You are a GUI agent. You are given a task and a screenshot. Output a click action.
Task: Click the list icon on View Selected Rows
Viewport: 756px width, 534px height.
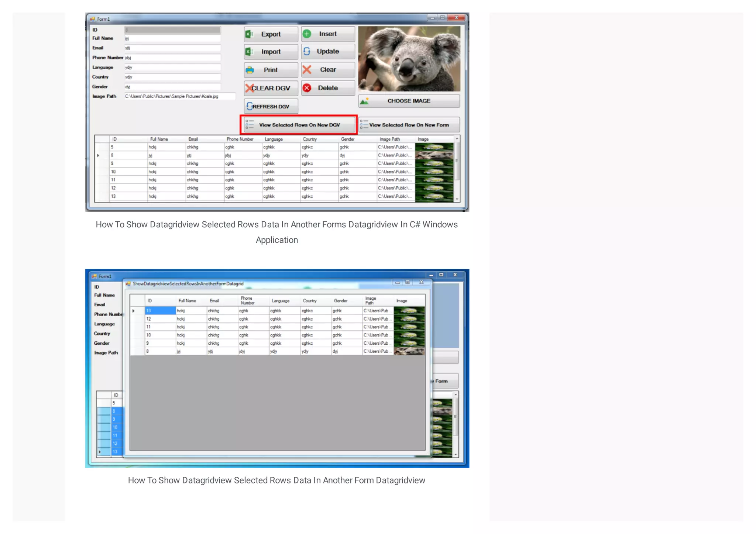250,124
